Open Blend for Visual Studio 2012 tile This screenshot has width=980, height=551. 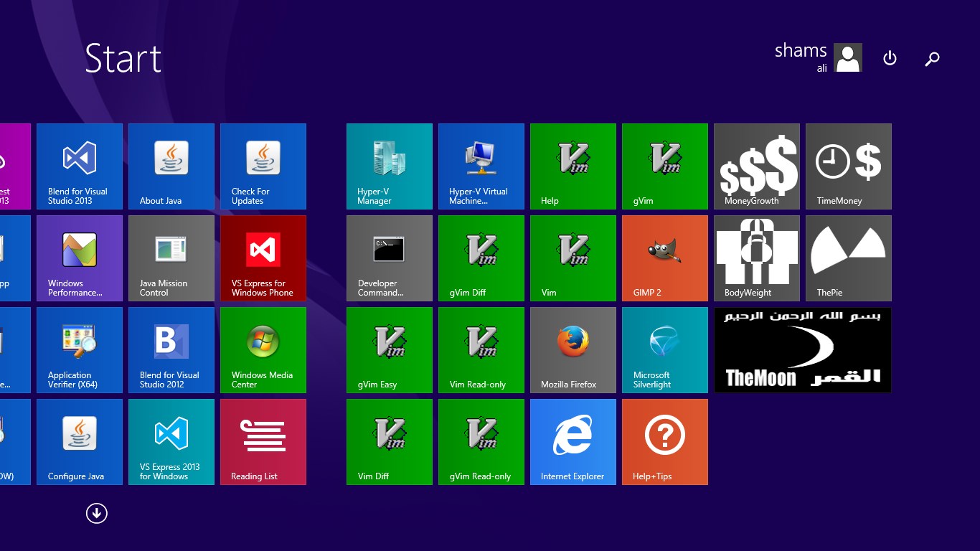(171, 350)
